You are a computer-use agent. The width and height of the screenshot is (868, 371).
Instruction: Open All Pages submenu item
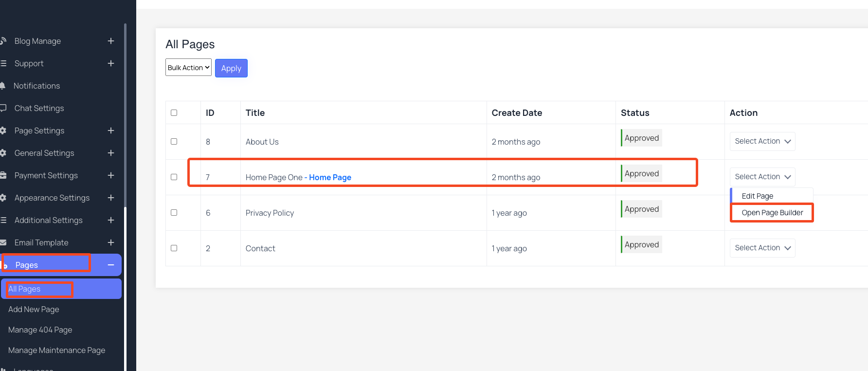pos(61,289)
